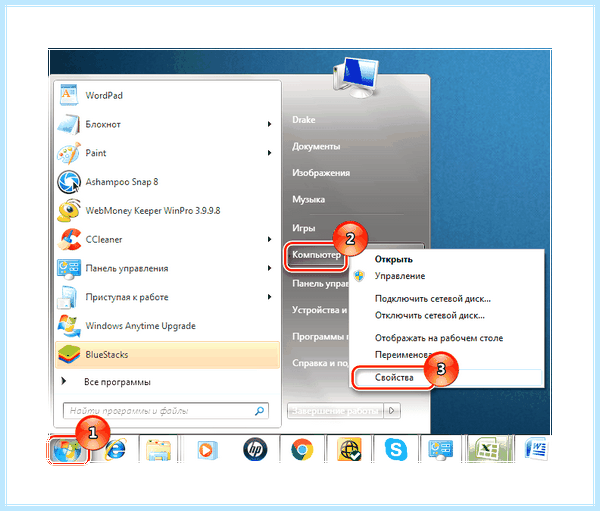Open Документы in the right pane

(316, 146)
